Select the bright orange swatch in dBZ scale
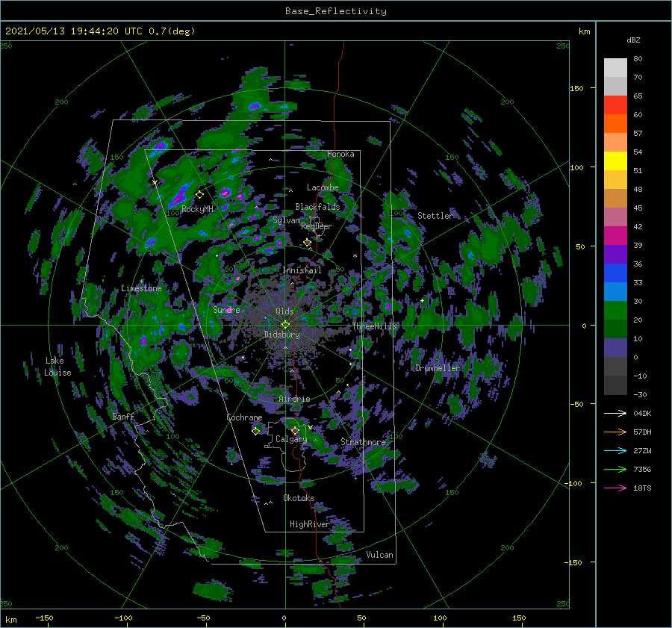The height and width of the screenshot is (628, 672). [615, 123]
